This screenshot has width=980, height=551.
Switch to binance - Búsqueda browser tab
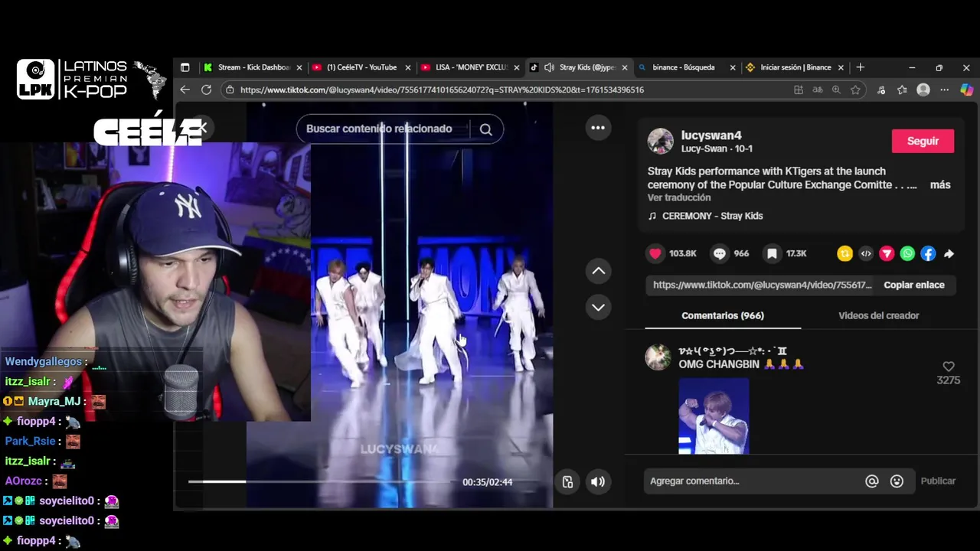pos(683,67)
